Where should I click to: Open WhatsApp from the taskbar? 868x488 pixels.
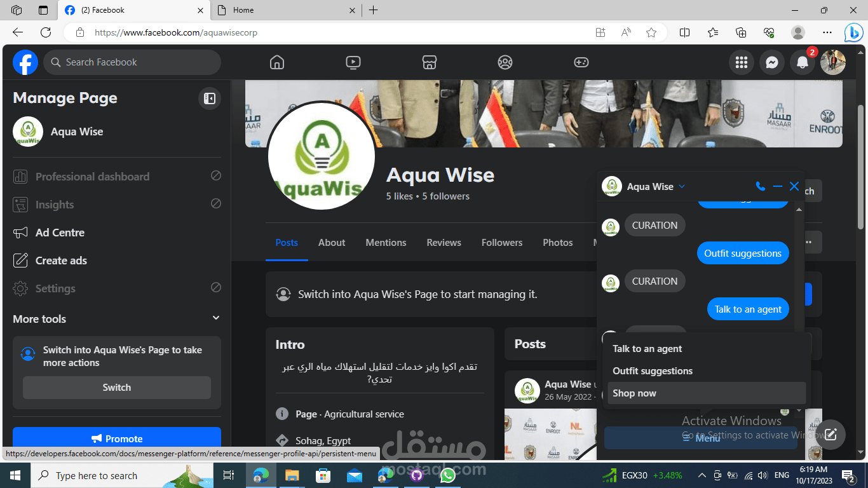tap(447, 475)
